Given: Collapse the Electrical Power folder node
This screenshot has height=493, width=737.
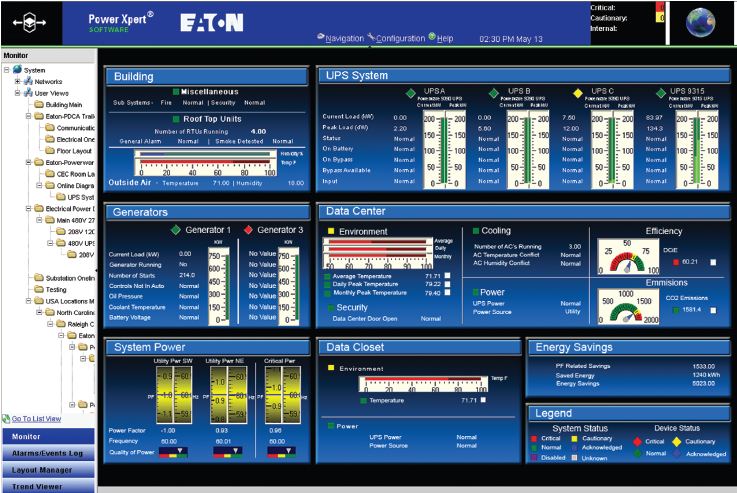Looking at the screenshot, I should (x=28, y=208).
